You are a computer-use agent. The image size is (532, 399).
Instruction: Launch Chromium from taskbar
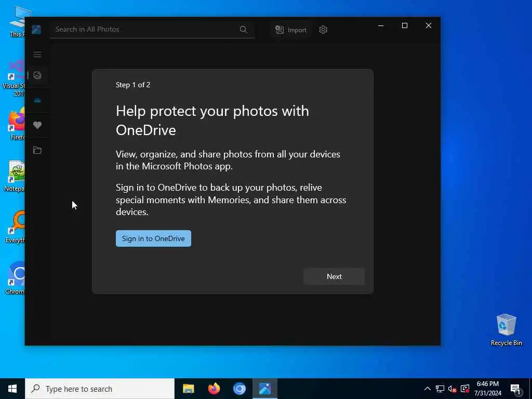[x=239, y=389]
